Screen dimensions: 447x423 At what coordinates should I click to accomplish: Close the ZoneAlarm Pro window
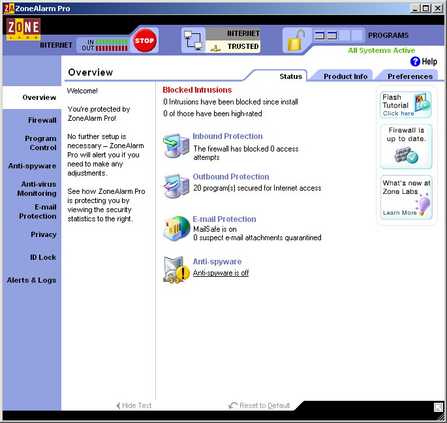pos(438,8)
